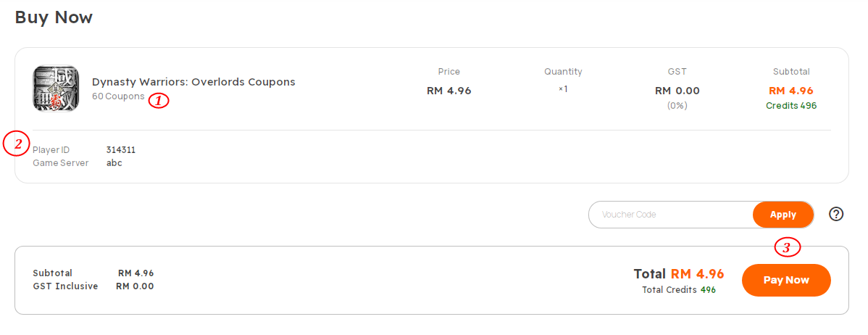Click the Pay Now button
The width and height of the screenshot is (868, 335).
coord(786,280)
